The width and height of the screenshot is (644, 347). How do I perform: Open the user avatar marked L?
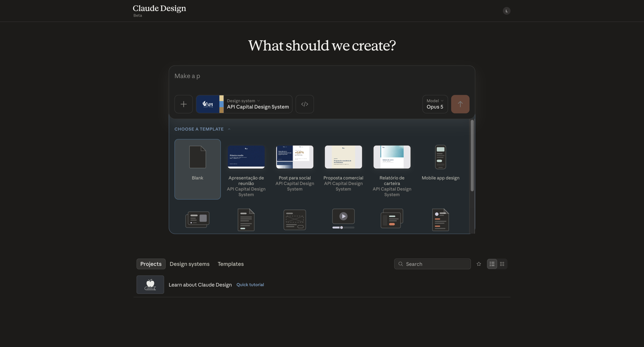point(506,11)
